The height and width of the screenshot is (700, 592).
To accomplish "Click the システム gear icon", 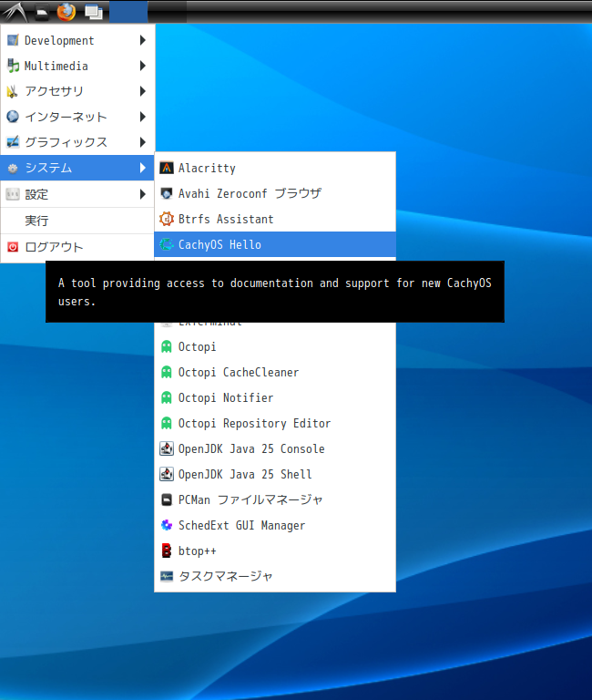I will [x=13, y=168].
